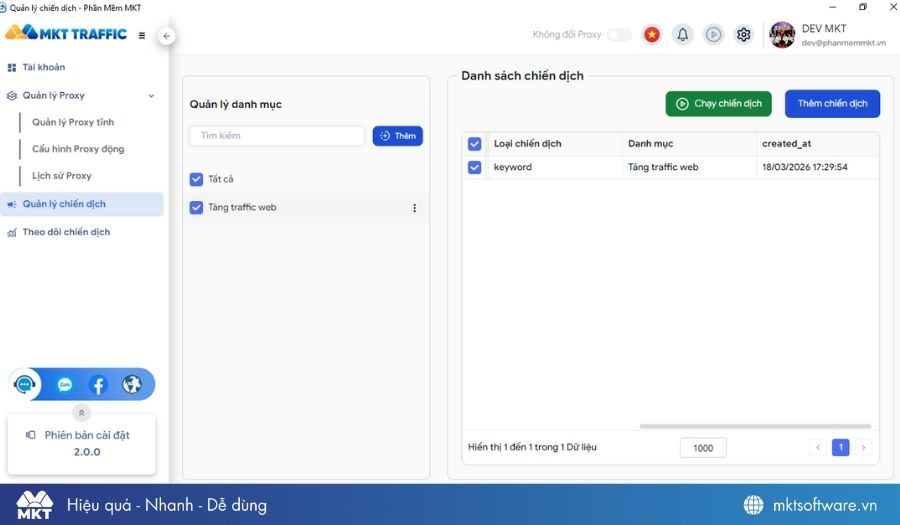Uncheck the Tăng traffic web category checkbox
900x525 pixels.
tap(196, 208)
